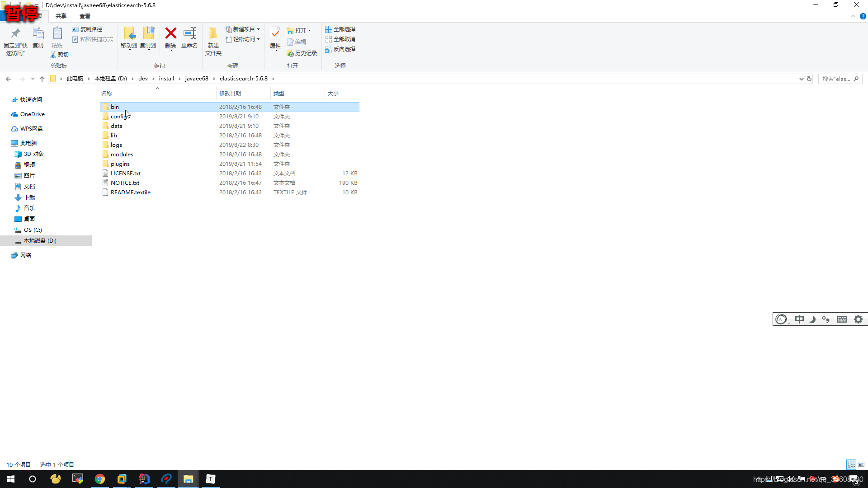868x488 pixels.
Task: Click the History button
Action: point(302,53)
